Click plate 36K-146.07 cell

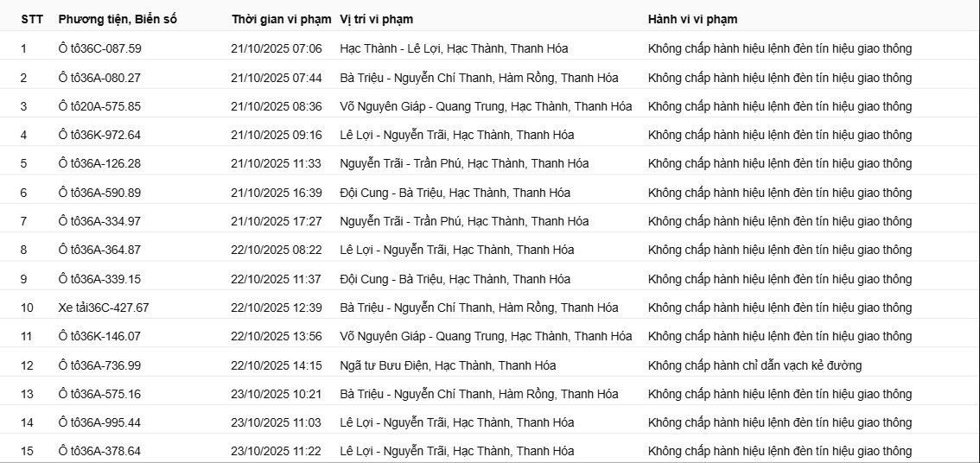tap(99, 336)
